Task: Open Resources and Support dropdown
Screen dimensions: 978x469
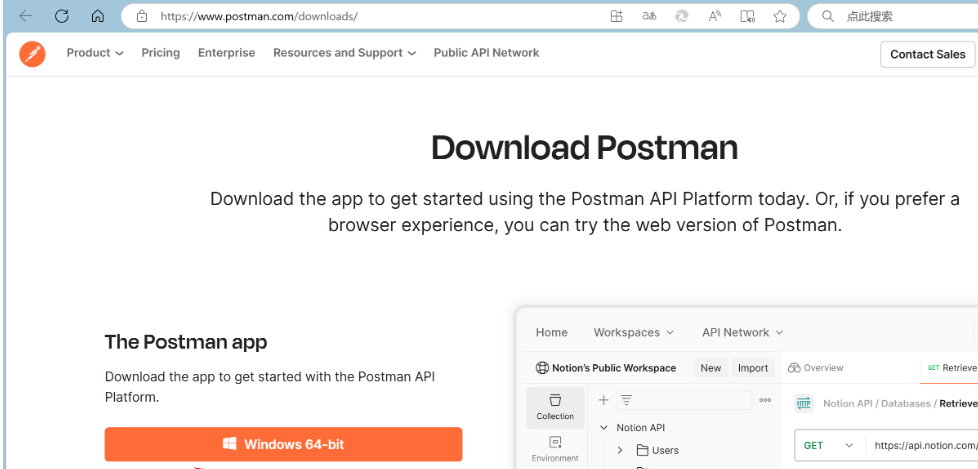Action: pos(344,53)
